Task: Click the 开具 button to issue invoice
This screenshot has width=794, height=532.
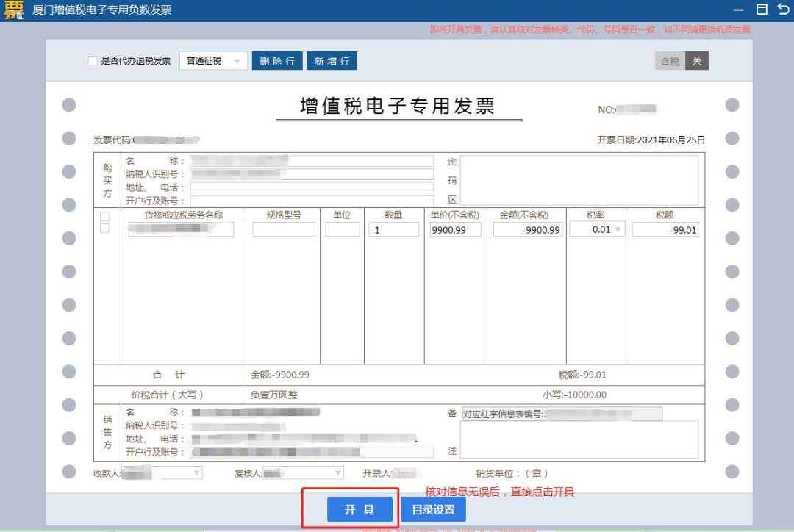Action: [360, 509]
